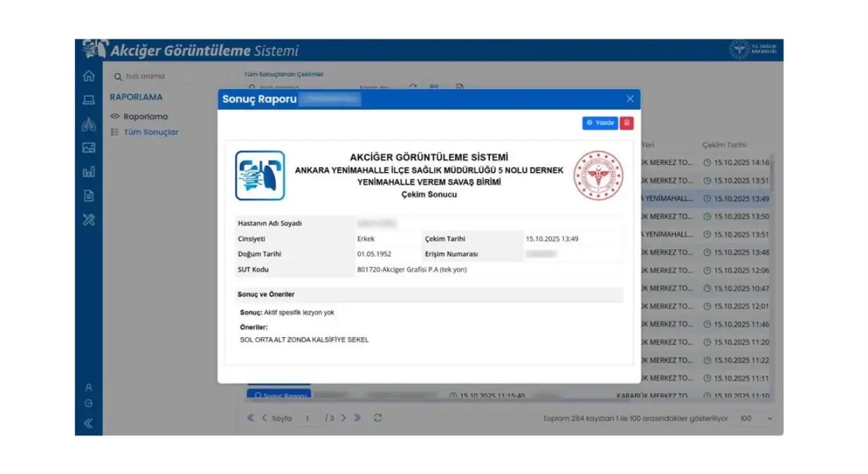Download the report using the red PDF icon
Image resolution: width=868 pixels, height=474 pixels.
click(x=625, y=122)
